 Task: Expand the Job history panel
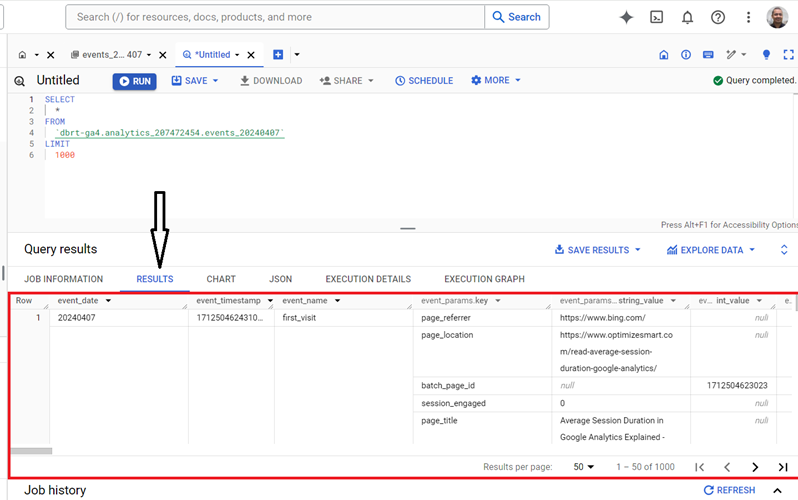coord(777,491)
